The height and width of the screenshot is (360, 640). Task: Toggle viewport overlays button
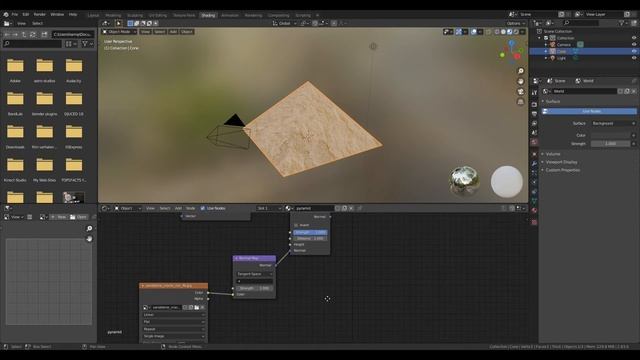[x=473, y=31]
